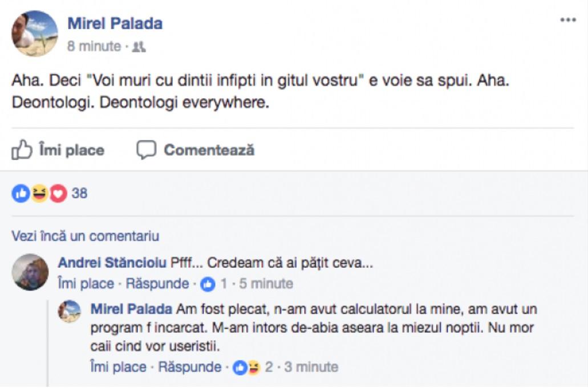Click the 8 minute post timestamp
The width and height of the screenshot is (588, 388).
coord(94,47)
